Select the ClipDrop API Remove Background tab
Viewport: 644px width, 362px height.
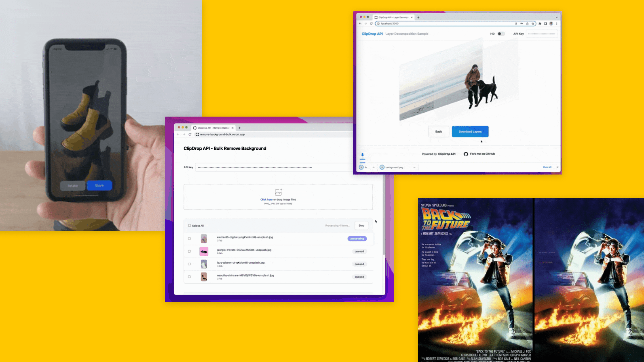(x=213, y=128)
